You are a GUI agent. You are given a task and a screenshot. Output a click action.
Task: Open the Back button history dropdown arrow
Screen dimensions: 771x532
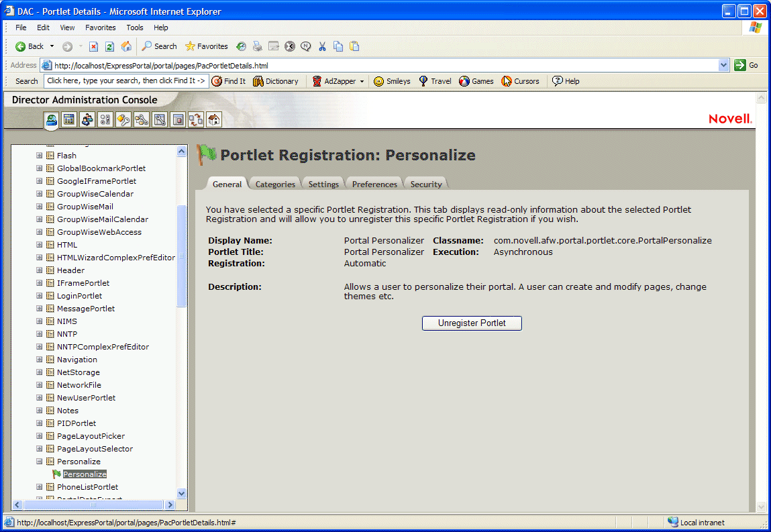[x=52, y=46]
